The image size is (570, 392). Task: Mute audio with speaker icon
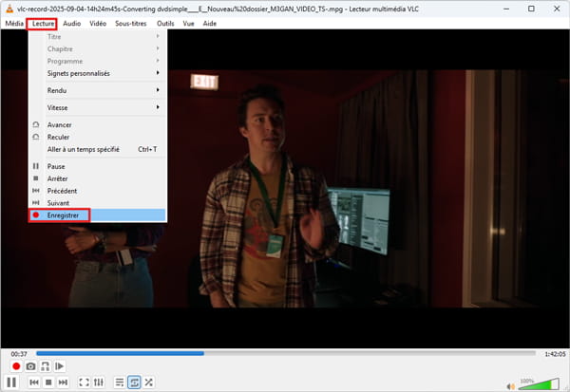pyautogui.click(x=511, y=386)
